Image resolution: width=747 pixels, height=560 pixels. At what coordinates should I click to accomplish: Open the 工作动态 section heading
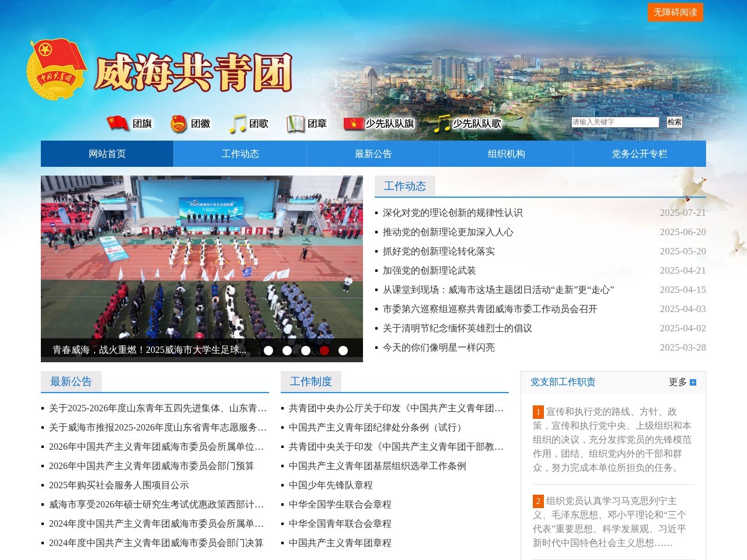(405, 186)
